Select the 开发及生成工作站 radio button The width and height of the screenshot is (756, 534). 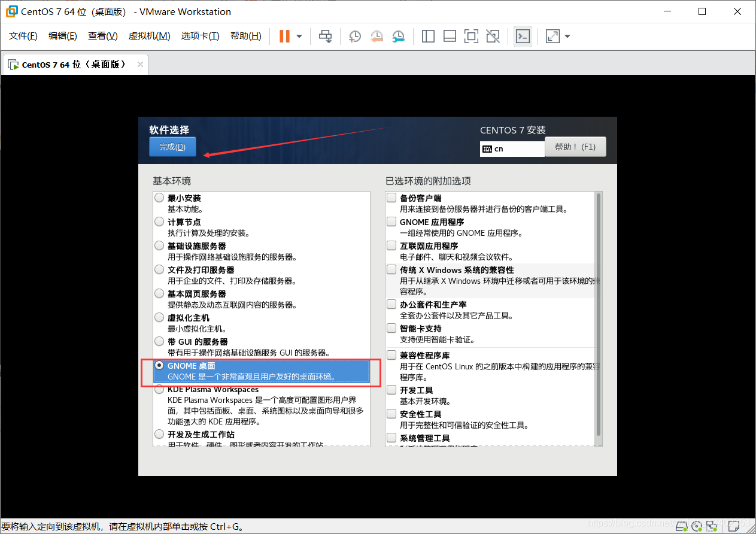159,434
